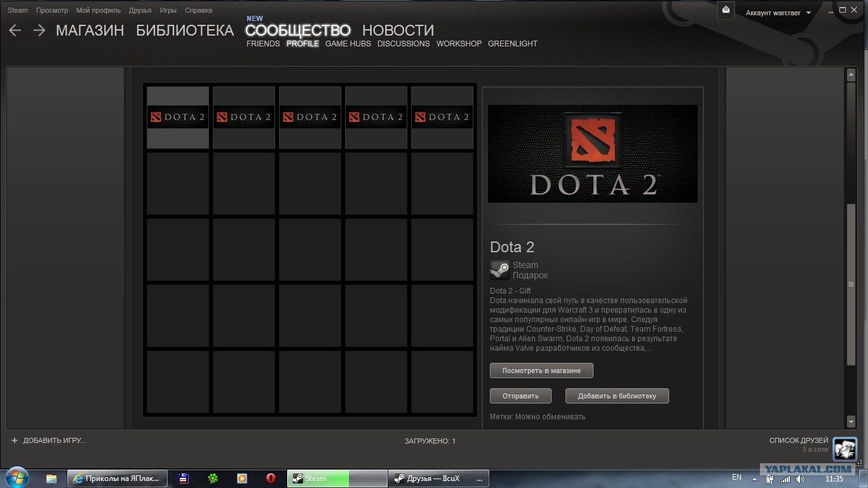Navigate forward with the right arrow
Image resolution: width=868 pixels, height=488 pixels.
click(x=39, y=30)
